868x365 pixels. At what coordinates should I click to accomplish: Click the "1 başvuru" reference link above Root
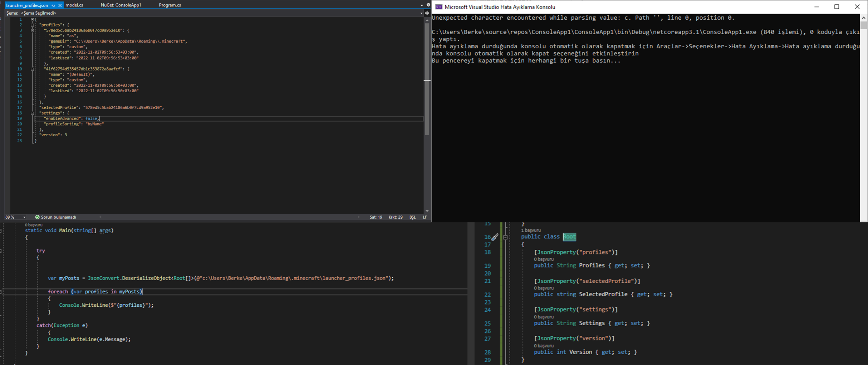click(531, 230)
